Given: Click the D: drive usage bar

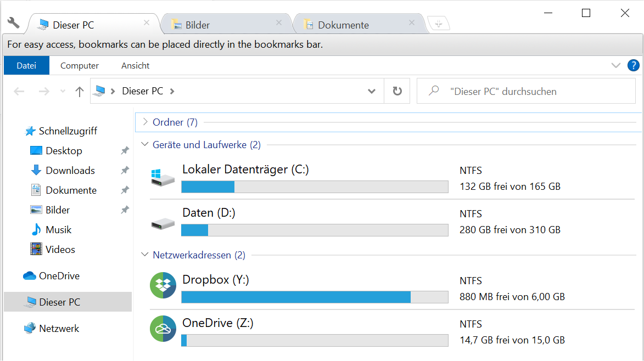Looking at the screenshot, I should (x=315, y=230).
